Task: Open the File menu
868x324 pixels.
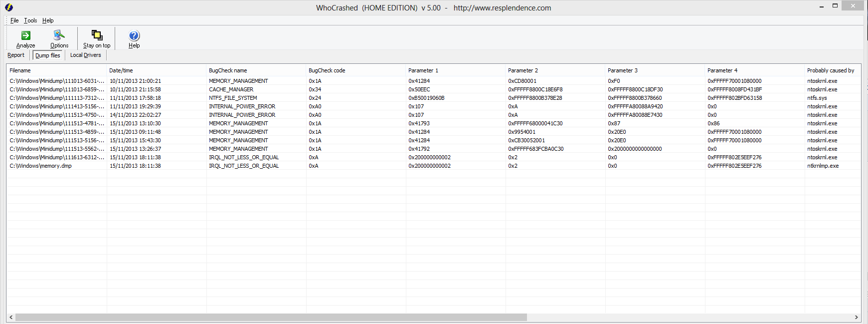Action: (x=14, y=20)
